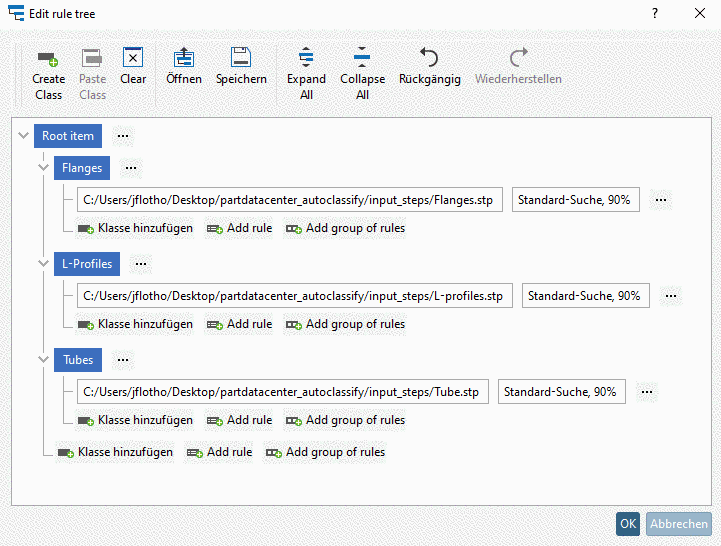Viewport: 721px width, 546px height.
Task: Open the more options menu beside Flanges
Action: (131, 168)
